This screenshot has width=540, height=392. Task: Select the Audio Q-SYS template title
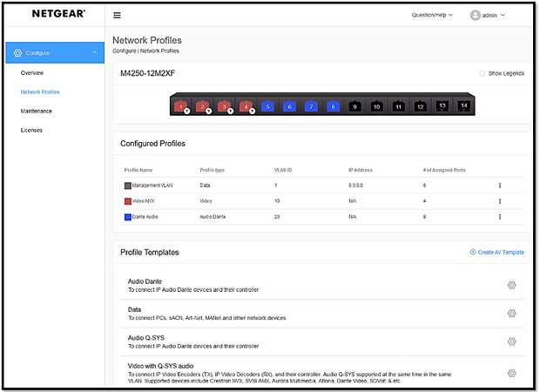(x=146, y=338)
